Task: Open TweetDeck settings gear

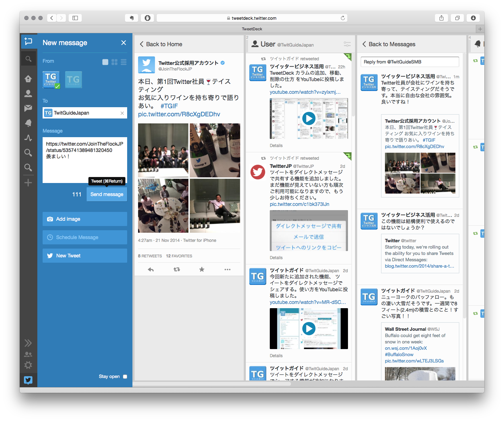Action: click(28, 365)
